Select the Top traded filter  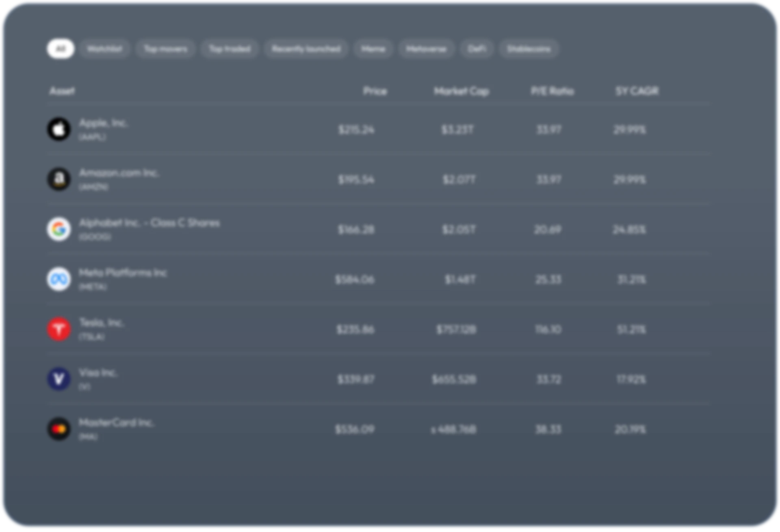[229, 48]
